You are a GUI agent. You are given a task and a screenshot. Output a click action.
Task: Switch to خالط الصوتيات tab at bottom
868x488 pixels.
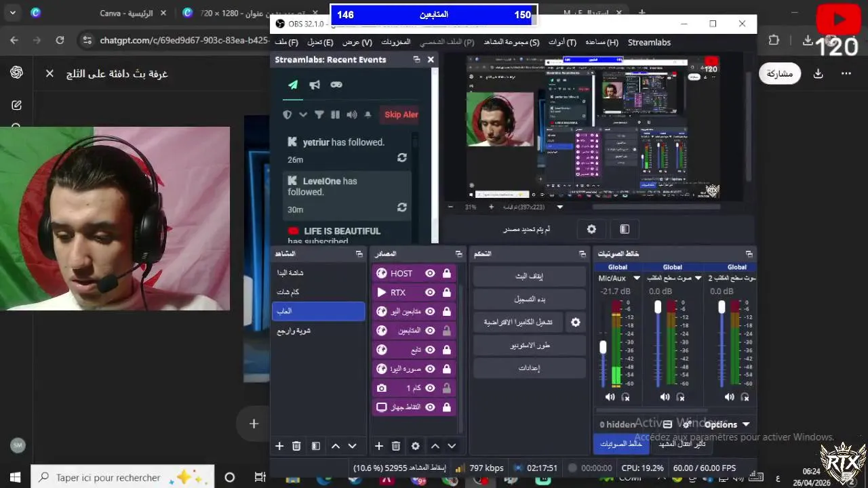[x=621, y=444]
